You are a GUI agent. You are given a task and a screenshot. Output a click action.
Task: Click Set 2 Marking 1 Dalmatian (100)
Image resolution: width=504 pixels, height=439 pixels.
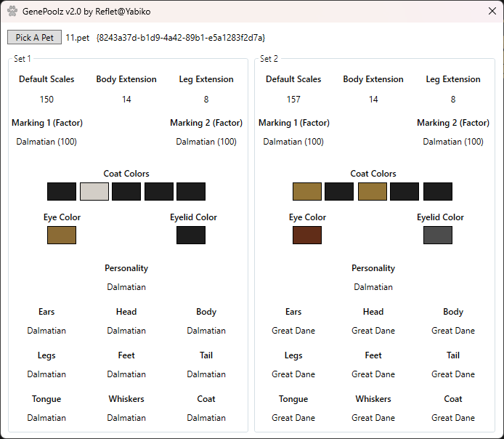(293, 142)
